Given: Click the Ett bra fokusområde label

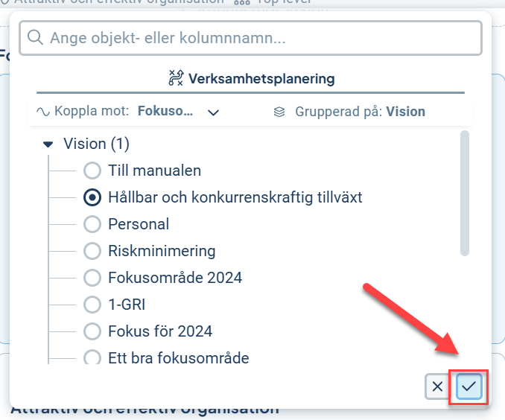Looking at the screenshot, I should point(178,358).
